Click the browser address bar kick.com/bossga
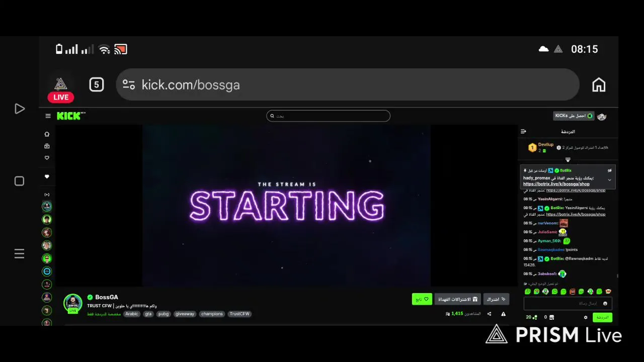Image resolution: width=644 pixels, height=362 pixels. click(347, 84)
